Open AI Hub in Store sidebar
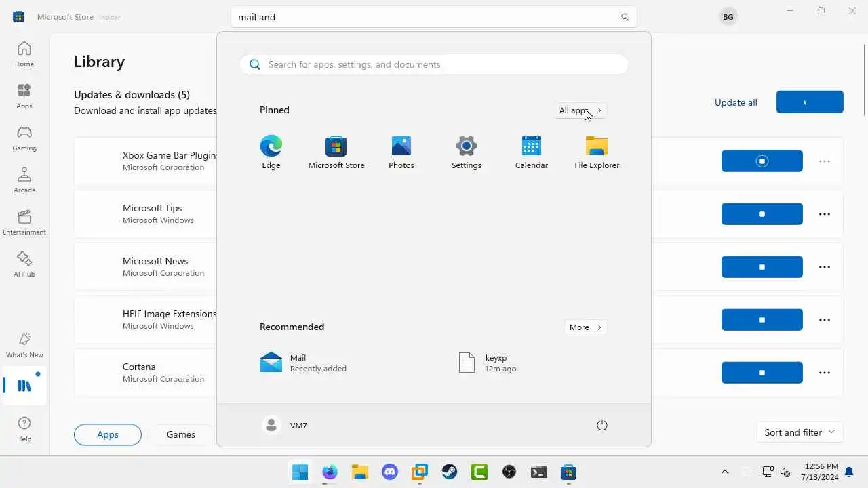 pos(24,264)
